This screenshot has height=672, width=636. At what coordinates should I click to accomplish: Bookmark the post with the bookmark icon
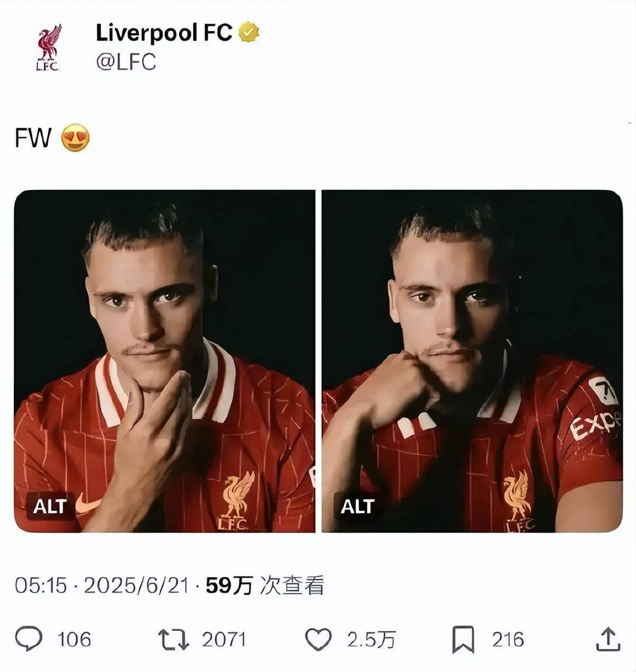click(x=463, y=640)
